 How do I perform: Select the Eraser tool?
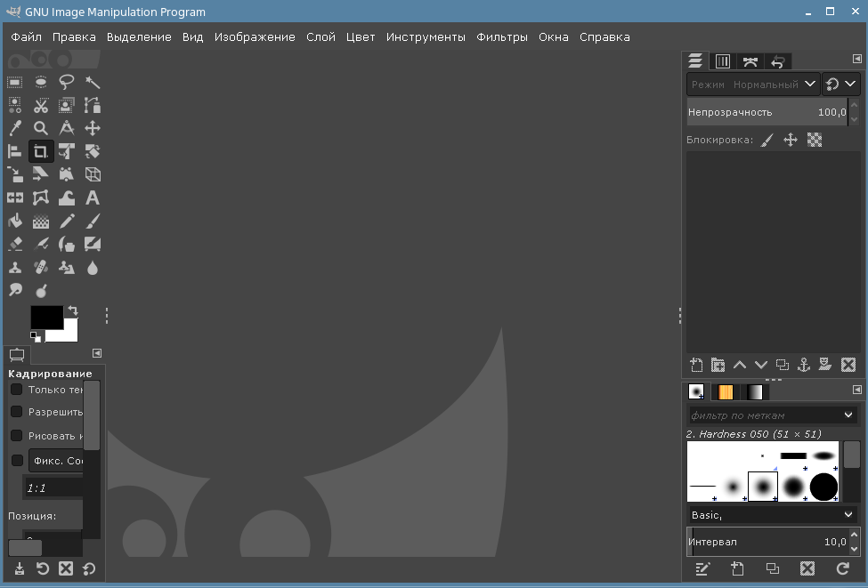tap(15, 244)
